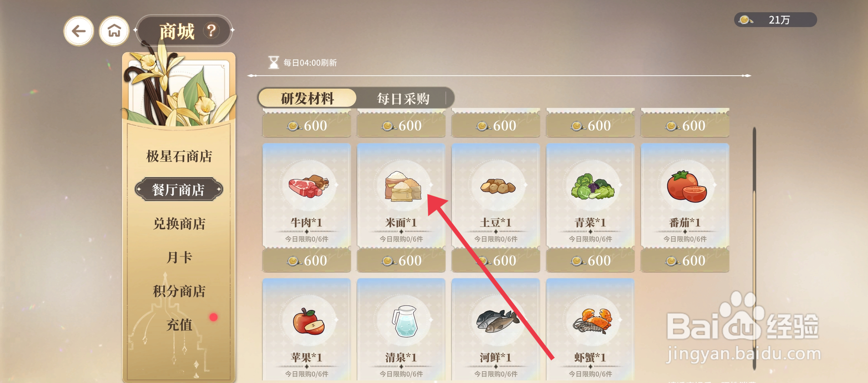Open the 极星石商店 menu entry
Screen dimensions: 868x383
179,156
